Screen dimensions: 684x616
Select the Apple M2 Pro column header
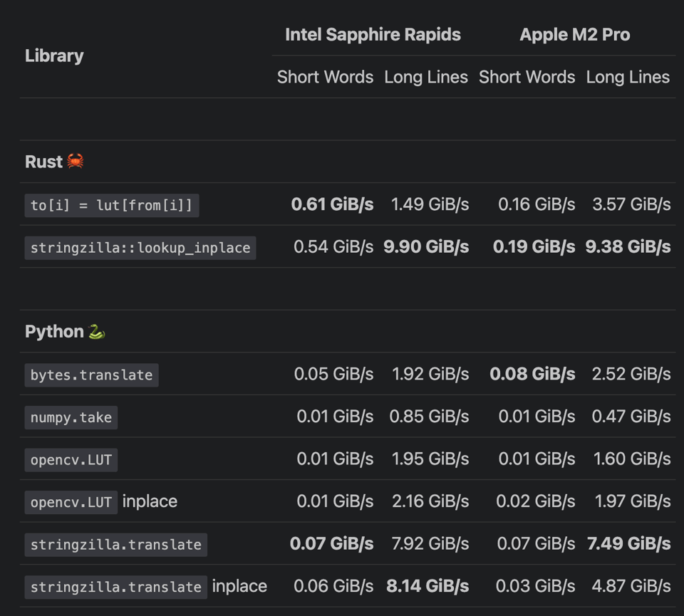574,34
